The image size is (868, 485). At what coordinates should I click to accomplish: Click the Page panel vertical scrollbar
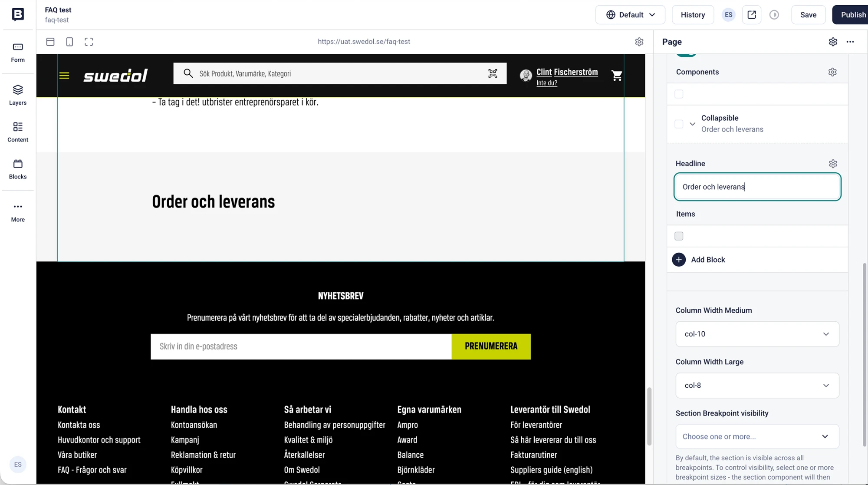click(x=865, y=355)
